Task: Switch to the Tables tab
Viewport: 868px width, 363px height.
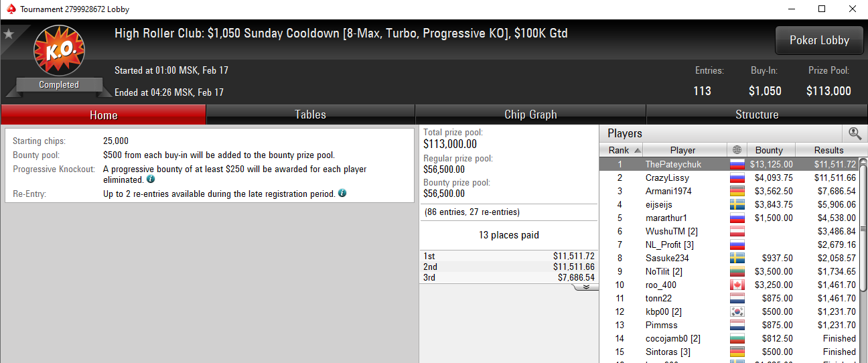Action: 310,115
